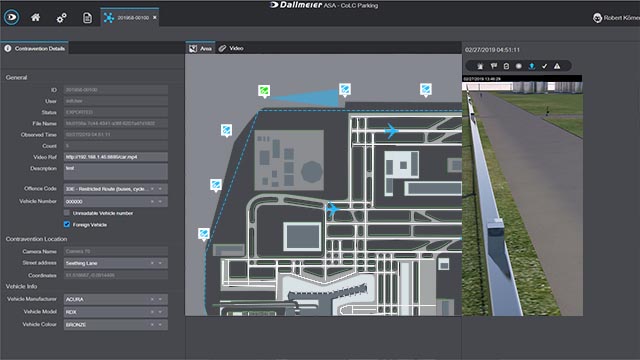Open the Offence Code dropdown arrow
640x360 pixels.
tap(160, 189)
